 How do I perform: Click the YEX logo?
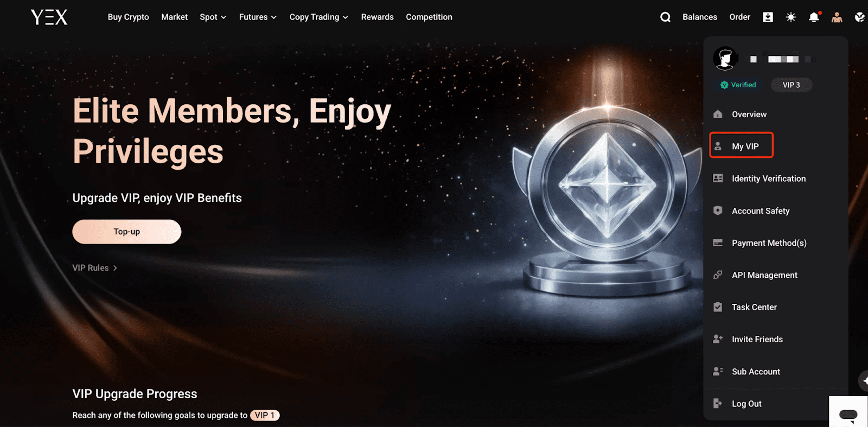49,17
